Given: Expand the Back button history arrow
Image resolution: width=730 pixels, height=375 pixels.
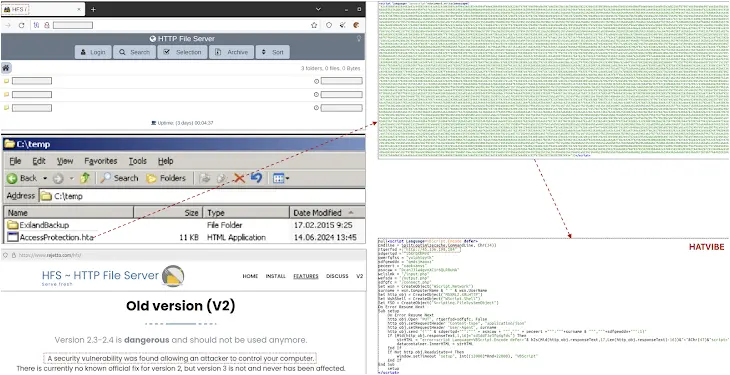Looking at the screenshot, I should 45,178.
